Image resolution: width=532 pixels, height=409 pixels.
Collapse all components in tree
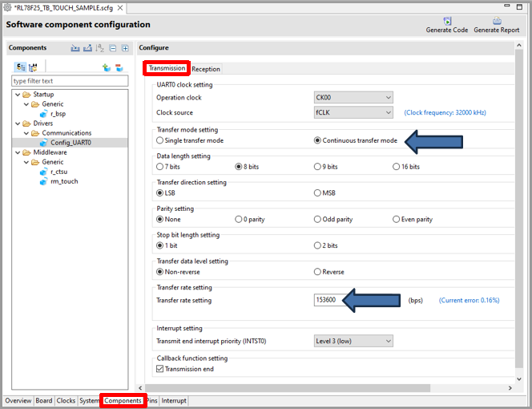coord(113,48)
